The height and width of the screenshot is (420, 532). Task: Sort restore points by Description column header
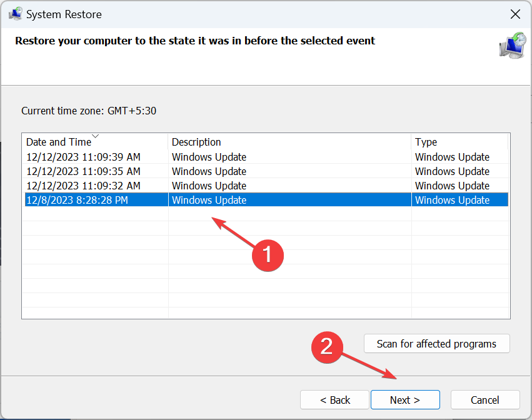[289, 142]
